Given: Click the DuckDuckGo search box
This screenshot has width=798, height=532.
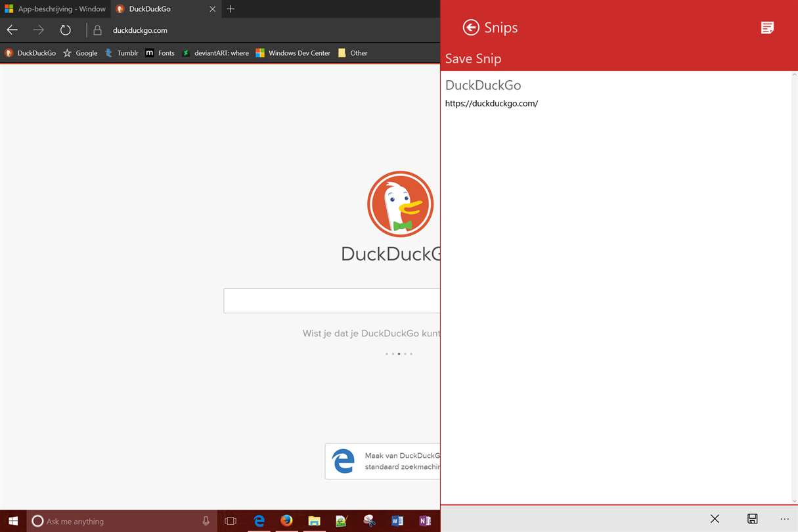Looking at the screenshot, I should click(x=332, y=300).
